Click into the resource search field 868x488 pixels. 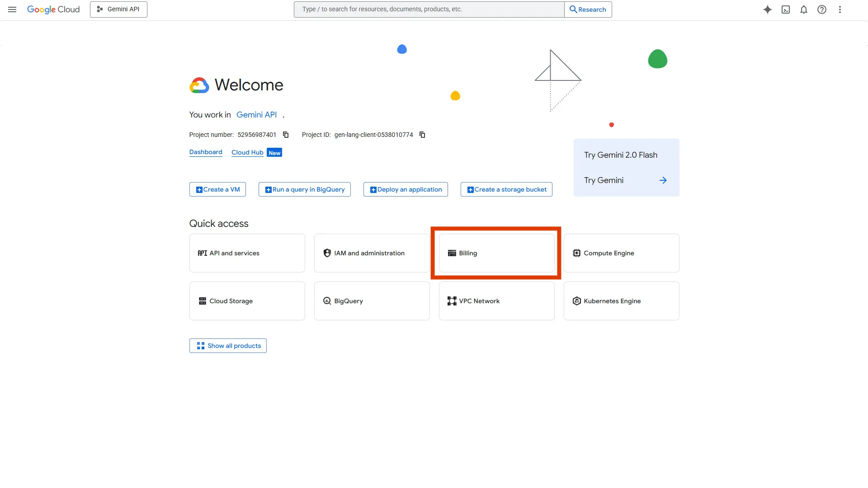coord(429,9)
